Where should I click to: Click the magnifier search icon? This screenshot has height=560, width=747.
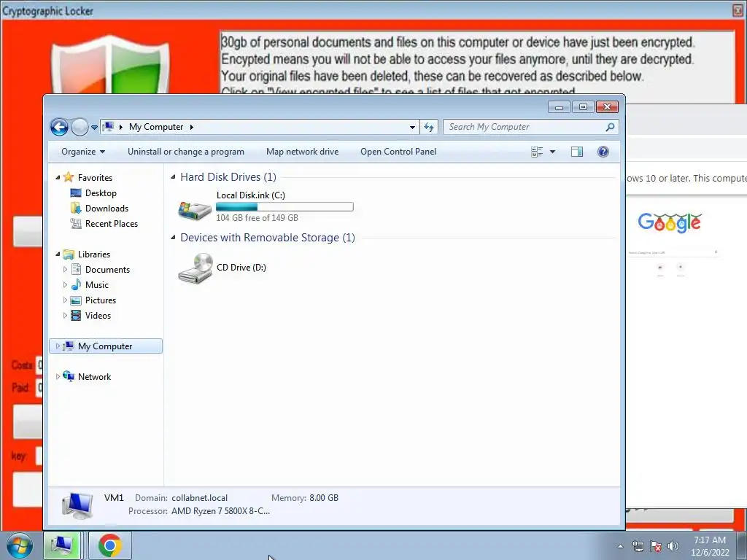610,127
